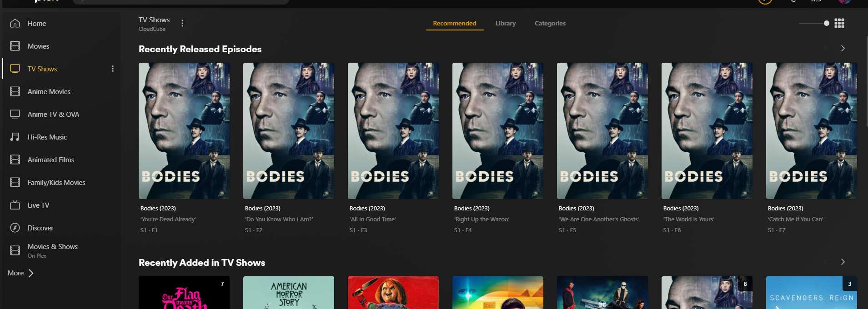
Task: Click the Anime TV & OVA icon
Action: [15, 114]
